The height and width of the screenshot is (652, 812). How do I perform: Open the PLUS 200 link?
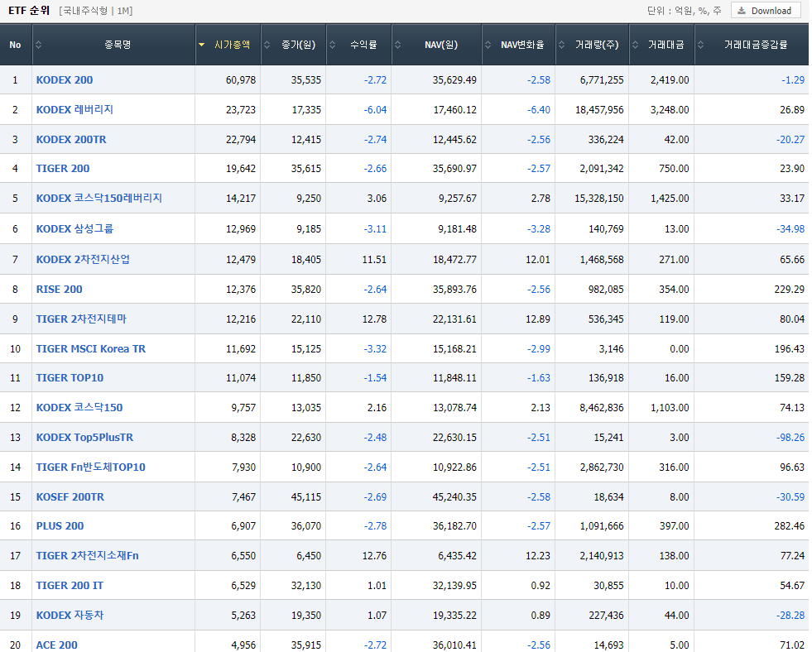(x=60, y=526)
